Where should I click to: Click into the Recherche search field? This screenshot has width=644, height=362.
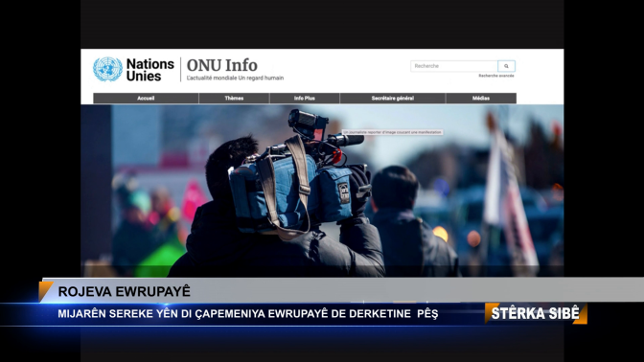pyautogui.click(x=454, y=66)
